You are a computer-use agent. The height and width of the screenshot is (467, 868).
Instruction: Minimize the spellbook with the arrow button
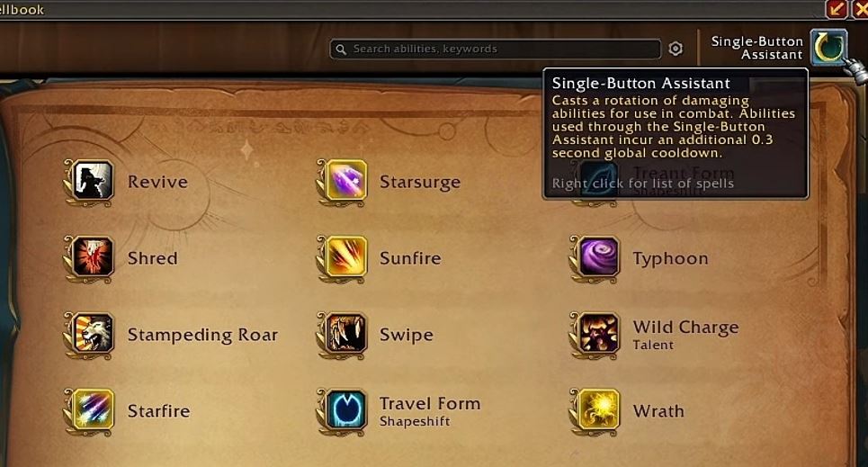point(837,9)
